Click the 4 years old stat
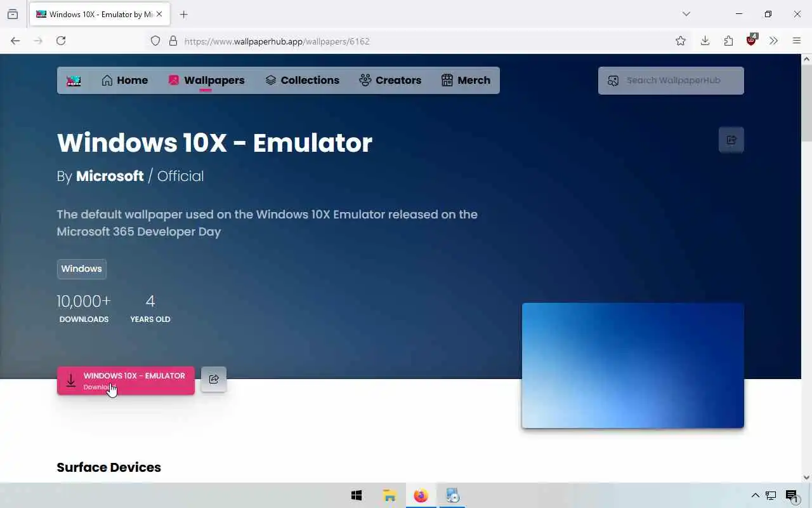The width and height of the screenshot is (812, 508). coord(150,308)
